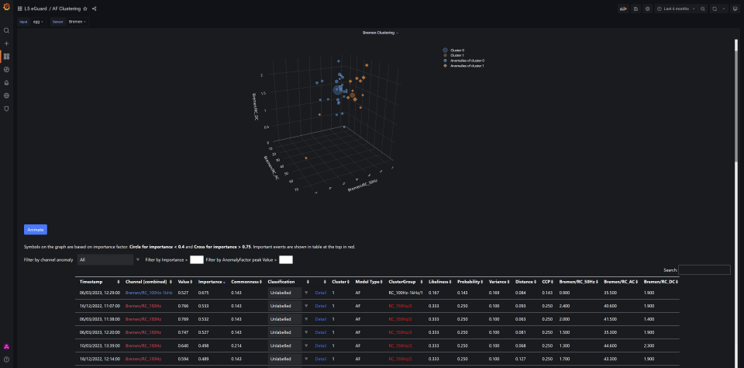This screenshot has height=368, width=744.
Task: Refresh dashboard with the refresh icon
Action: (x=715, y=9)
